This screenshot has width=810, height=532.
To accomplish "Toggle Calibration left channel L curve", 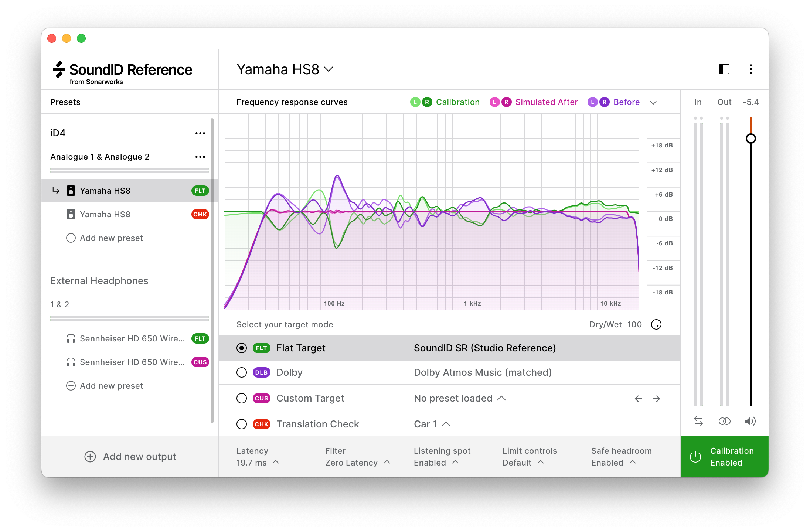I will click(415, 102).
